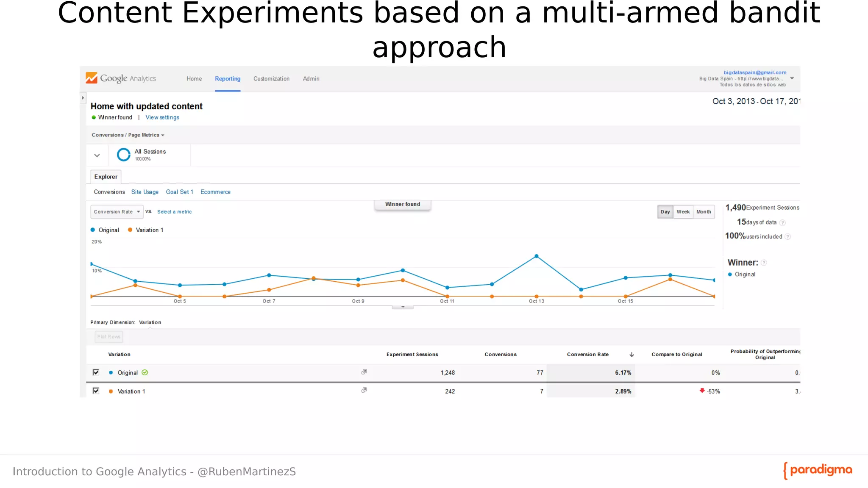Screen dimensions: 868x488
Task: Open the View settings link
Action: tap(162, 117)
